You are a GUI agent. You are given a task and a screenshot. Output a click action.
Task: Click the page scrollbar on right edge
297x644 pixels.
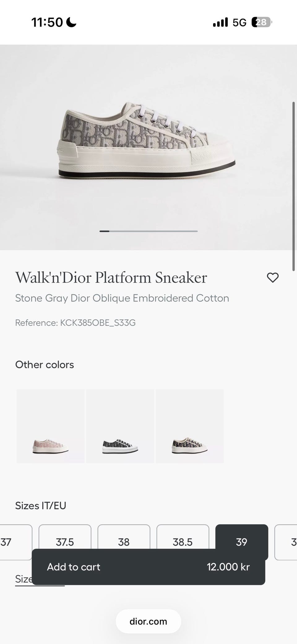pos(294,186)
